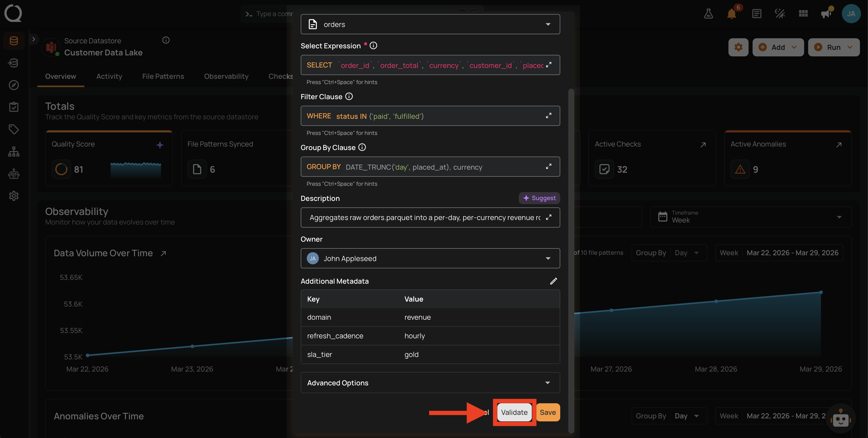868x438 pixels.
Task: Expand the sidebar with chevron arrow
Action: [34, 39]
